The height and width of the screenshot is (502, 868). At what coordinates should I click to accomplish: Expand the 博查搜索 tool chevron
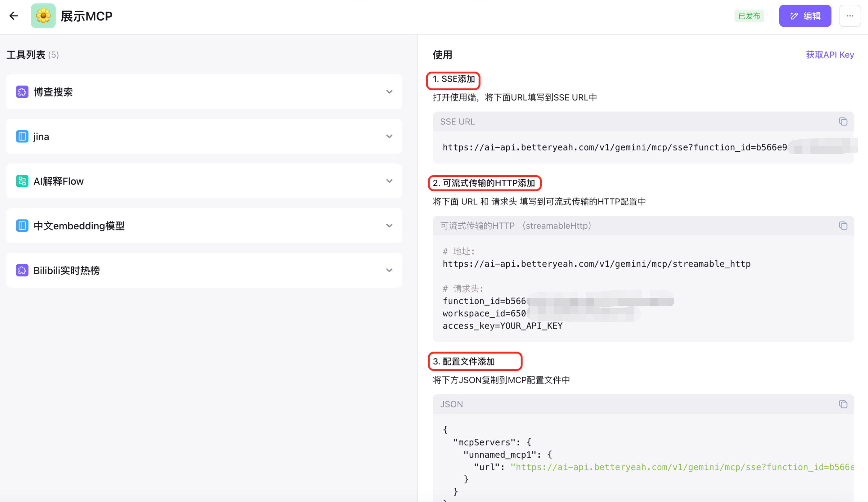coord(389,92)
